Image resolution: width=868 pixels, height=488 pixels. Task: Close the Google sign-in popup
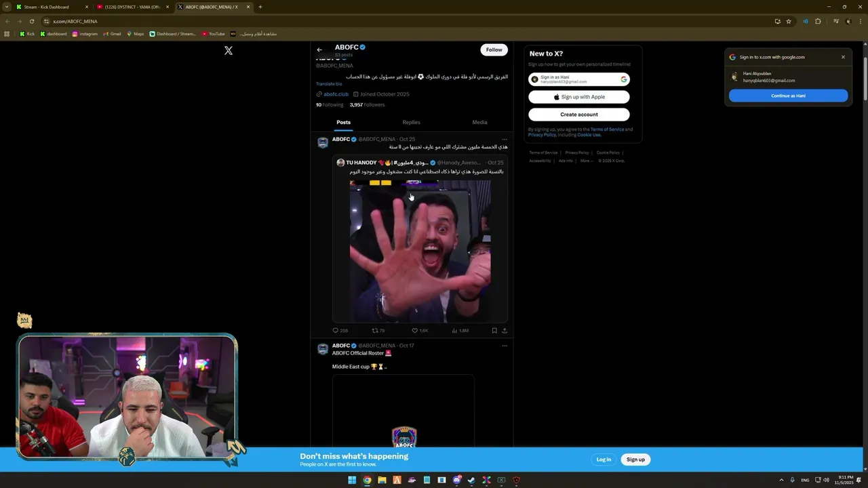point(843,57)
